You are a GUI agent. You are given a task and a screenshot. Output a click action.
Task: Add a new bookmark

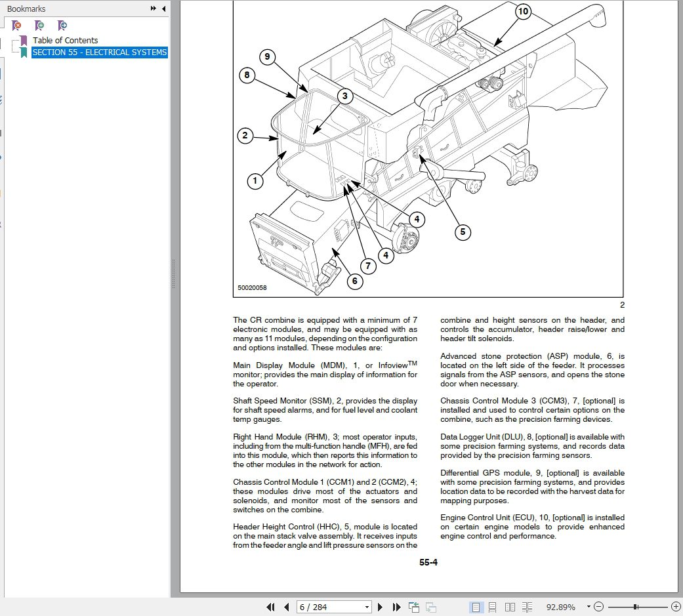point(39,25)
